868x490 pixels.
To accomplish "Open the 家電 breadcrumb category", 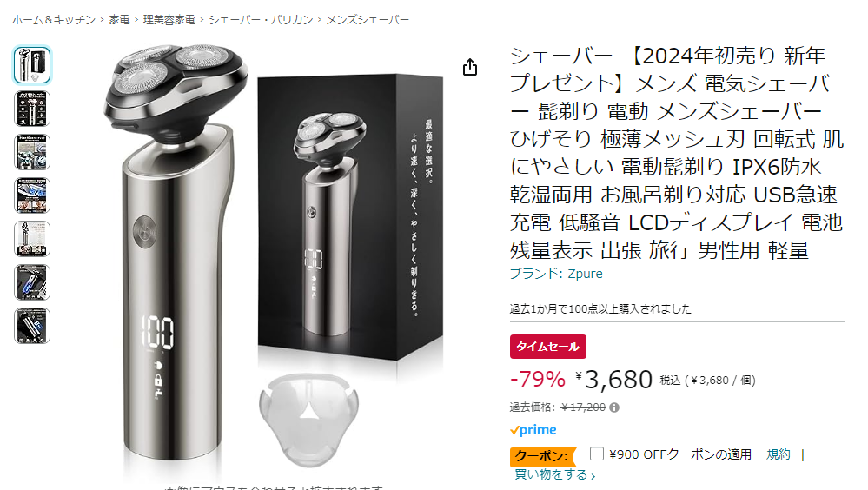I will (x=119, y=20).
